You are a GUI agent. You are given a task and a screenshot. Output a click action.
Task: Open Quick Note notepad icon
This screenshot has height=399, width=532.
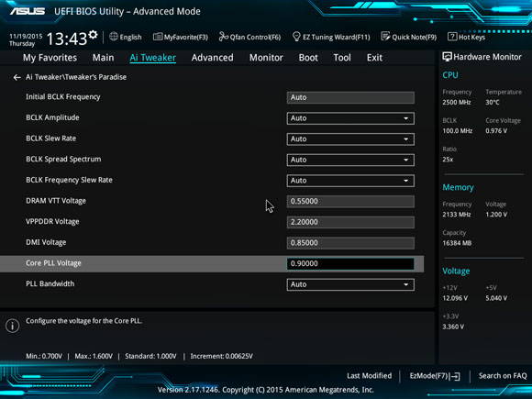[x=385, y=37]
